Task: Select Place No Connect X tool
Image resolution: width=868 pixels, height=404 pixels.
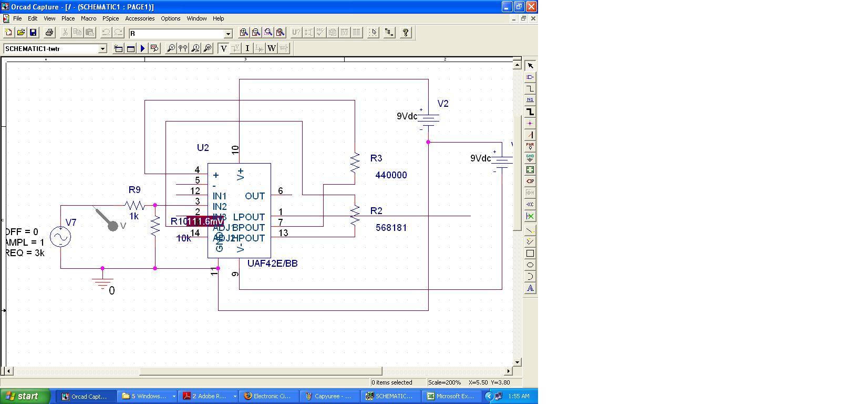Action: 530,216
